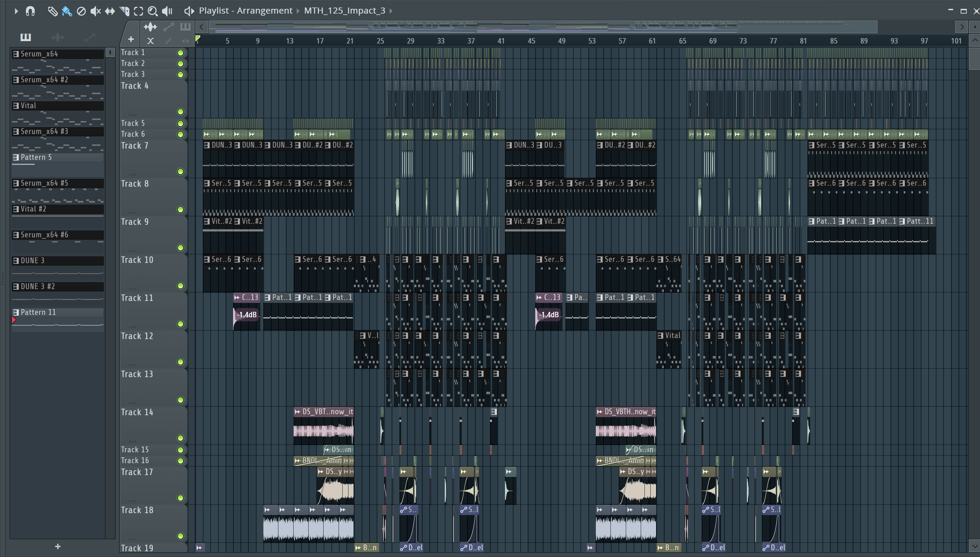Open the Playlist - Arrangement menu

[x=245, y=11]
